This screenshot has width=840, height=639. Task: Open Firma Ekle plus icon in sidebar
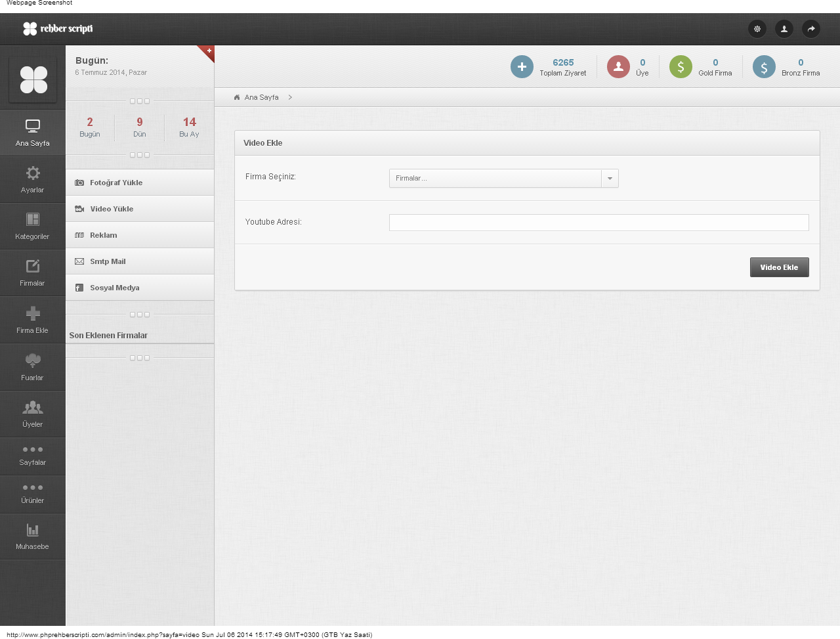[x=33, y=313]
